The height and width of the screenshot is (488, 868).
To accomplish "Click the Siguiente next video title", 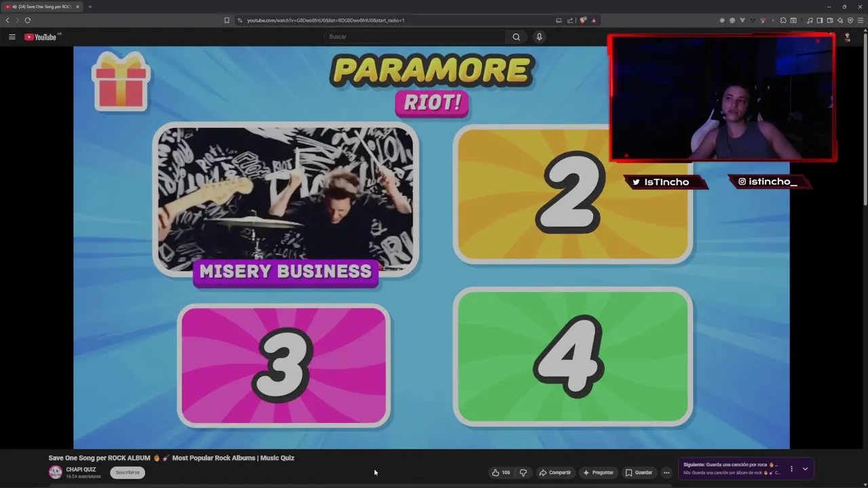I will tap(730, 465).
